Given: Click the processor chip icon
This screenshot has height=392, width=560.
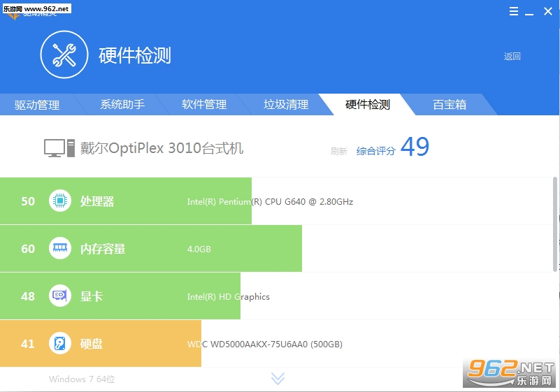Looking at the screenshot, I should tap(60, 201).
